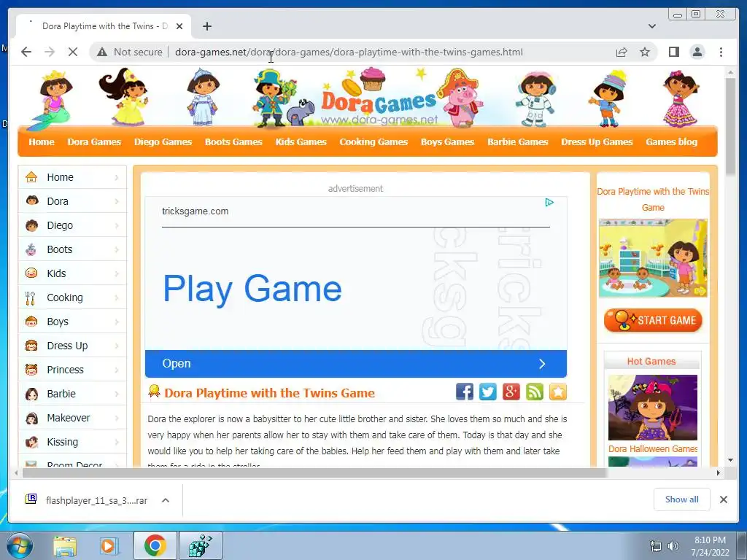Click the volume speaker tray icon
This screenshot has height=560, width=747.
(673, 546)
